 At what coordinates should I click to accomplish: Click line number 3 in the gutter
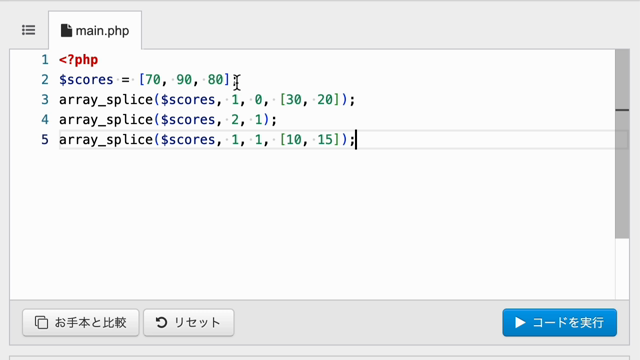(x=45, y=100)
